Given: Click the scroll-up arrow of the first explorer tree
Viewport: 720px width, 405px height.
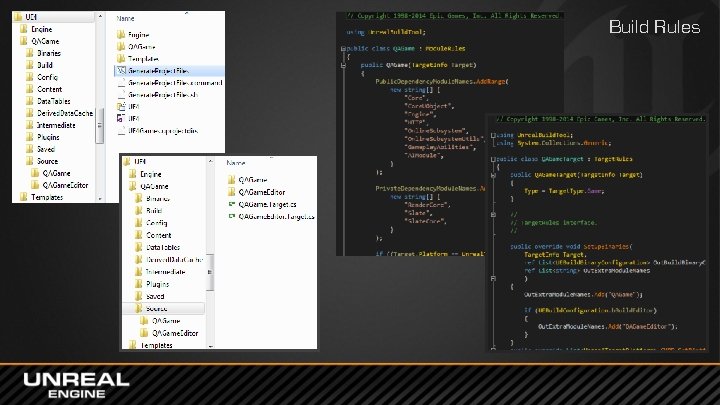Looking at the screenshot, I should [x=100, y=17].
